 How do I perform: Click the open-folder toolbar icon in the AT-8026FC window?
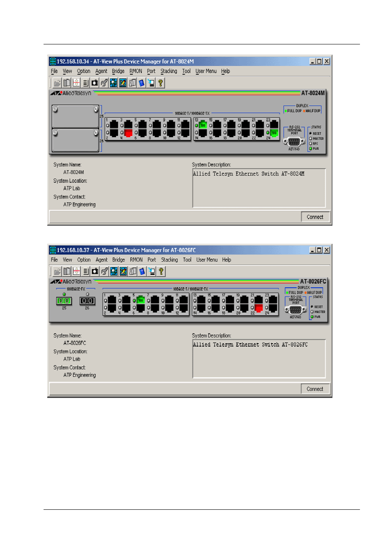[x=58, y=271]
